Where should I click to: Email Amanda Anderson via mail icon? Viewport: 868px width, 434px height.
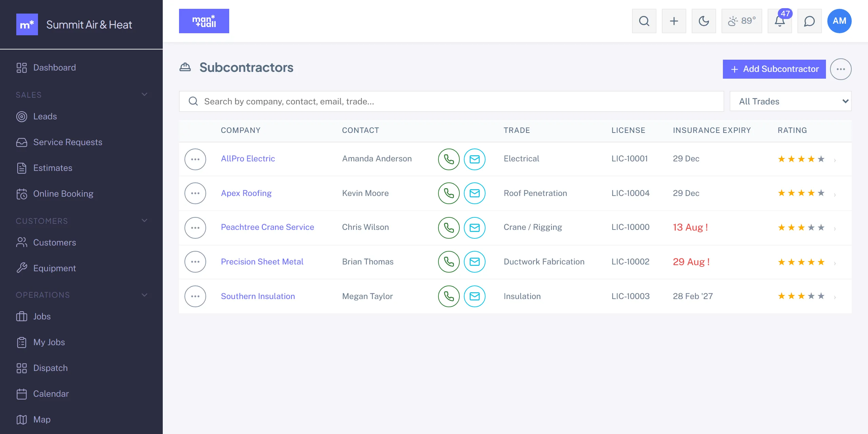coord(475,159)
